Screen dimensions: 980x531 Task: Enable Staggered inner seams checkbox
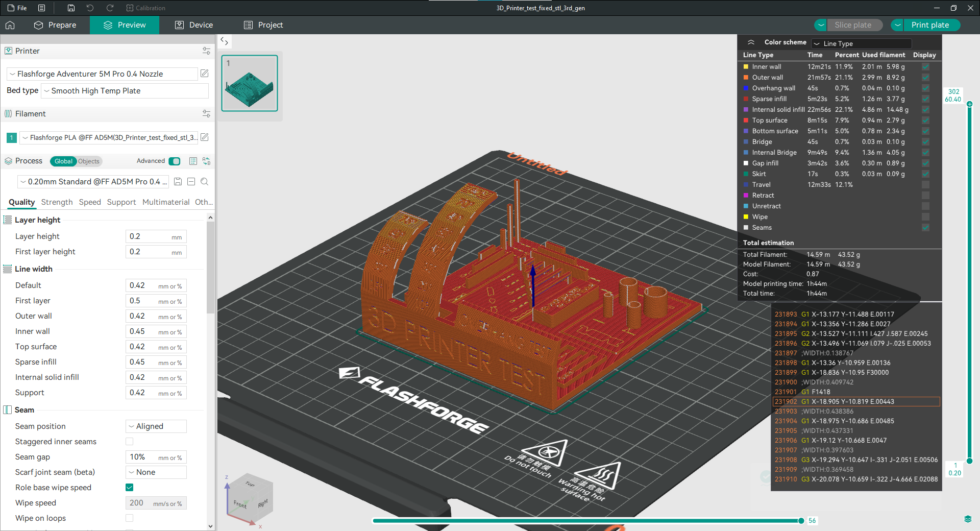point(130,442)
